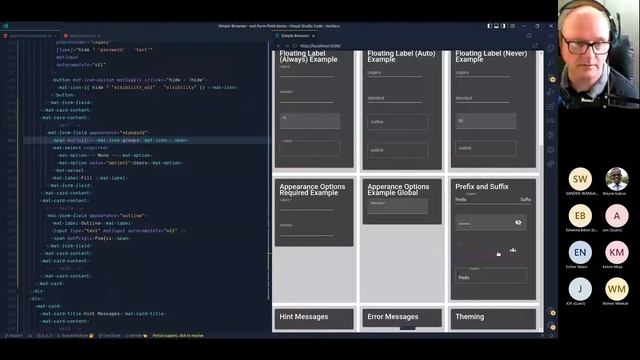Screen dimensions: 640x360
Task: Click the WM participant avatar
Action: coord(617,289)
